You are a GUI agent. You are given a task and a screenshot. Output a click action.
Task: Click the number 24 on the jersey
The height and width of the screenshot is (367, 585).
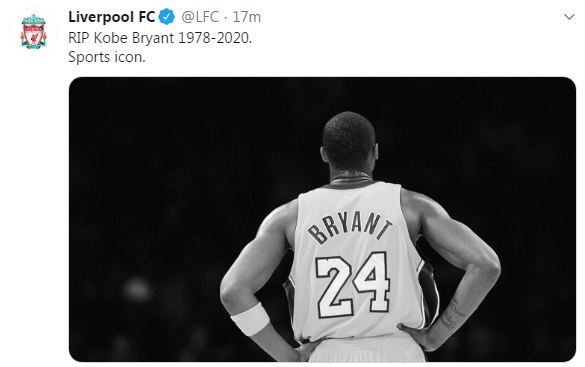pyautogui.click(x=353, y=285)
